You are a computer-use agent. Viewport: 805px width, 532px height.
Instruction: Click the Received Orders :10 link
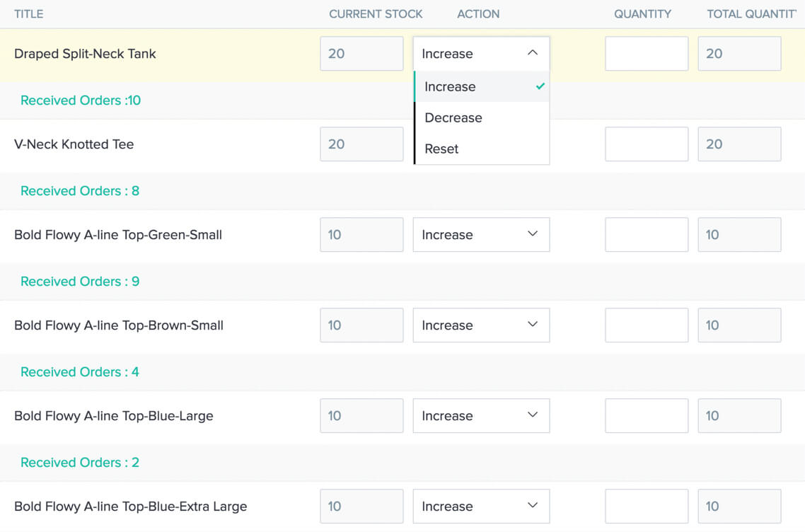click(x=81, y=100)
